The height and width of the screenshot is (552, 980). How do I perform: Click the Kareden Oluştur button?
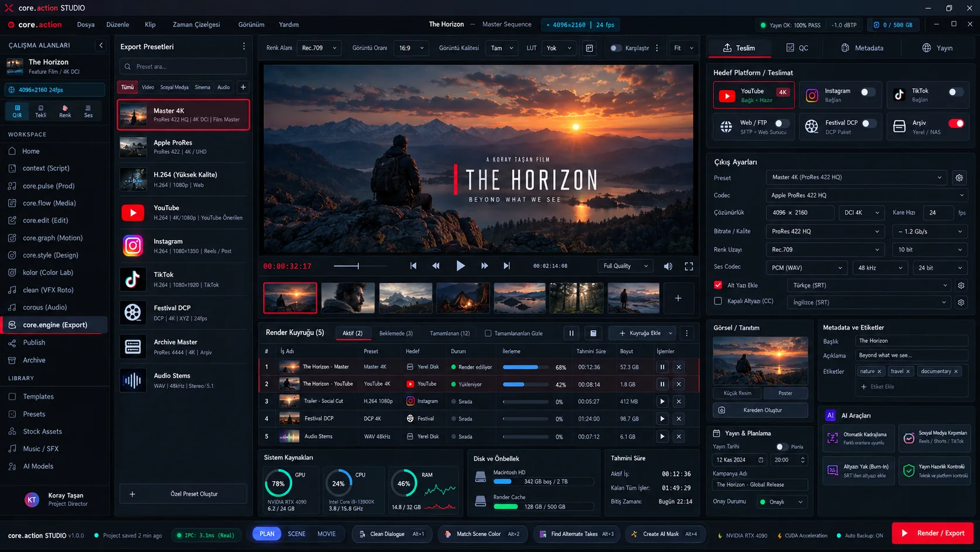point(760,410)
